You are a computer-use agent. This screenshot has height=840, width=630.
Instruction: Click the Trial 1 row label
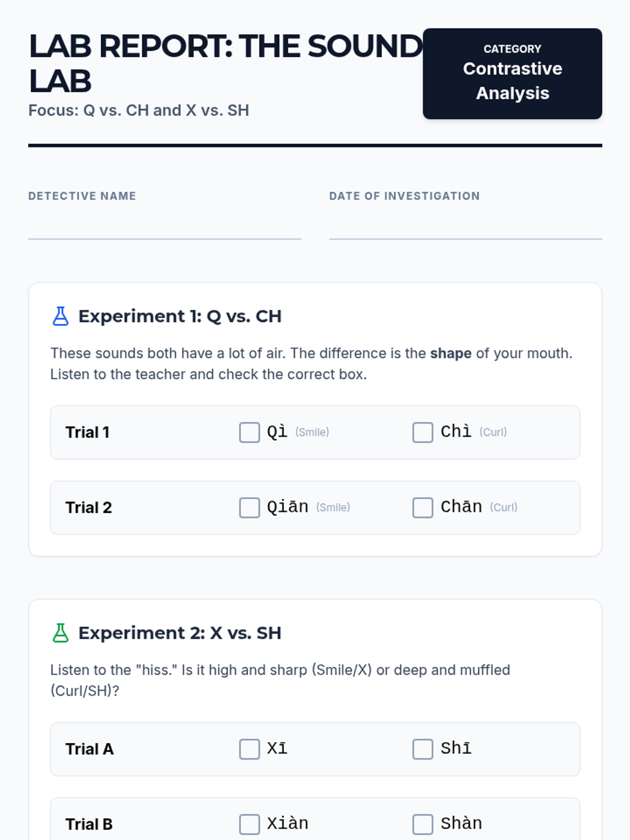click(87, 433)
